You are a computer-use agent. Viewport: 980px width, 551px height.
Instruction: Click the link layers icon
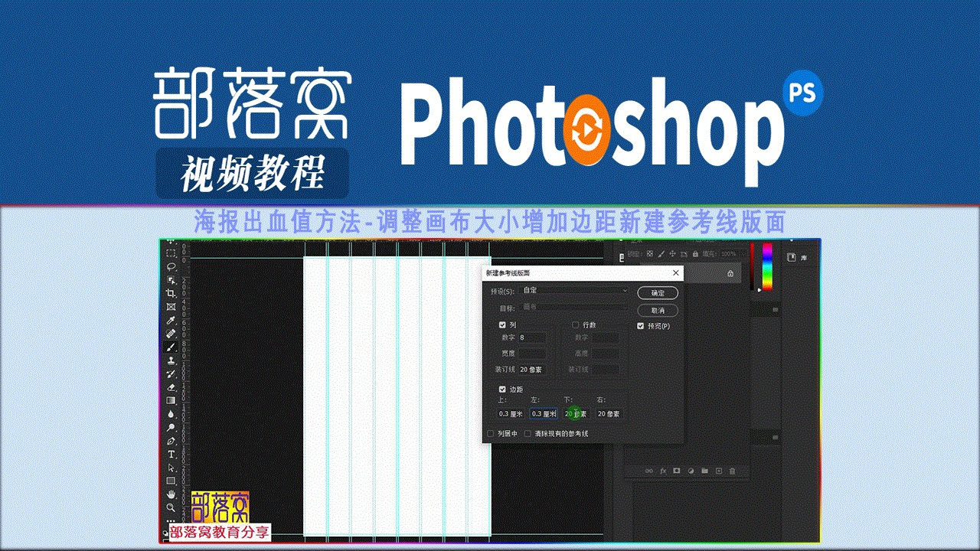coord(649,471)
